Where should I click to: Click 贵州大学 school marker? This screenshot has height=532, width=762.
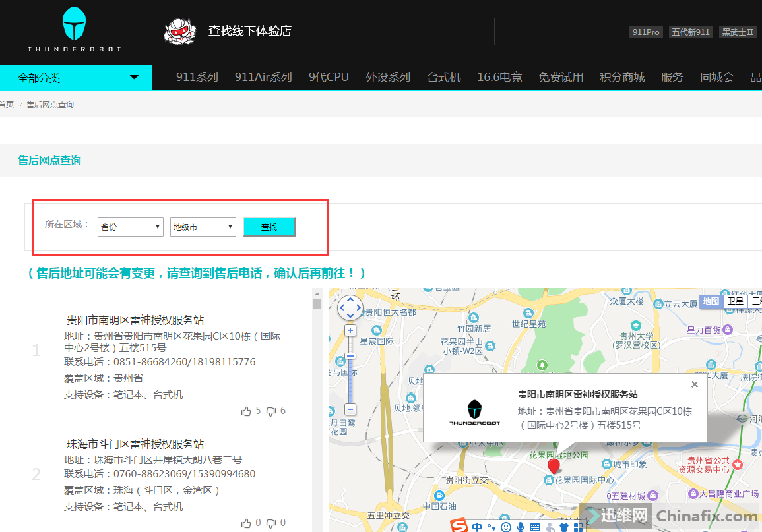[x=635, y=326]
